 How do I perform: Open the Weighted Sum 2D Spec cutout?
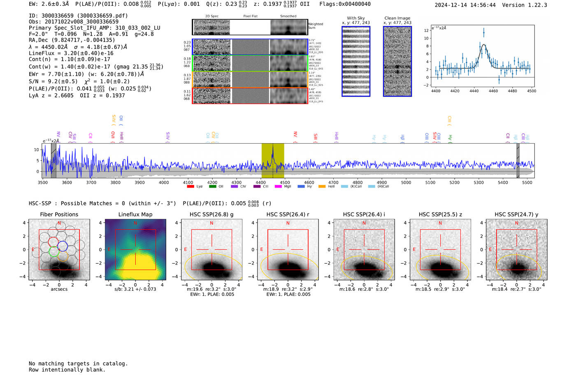(x=211, y=27)
